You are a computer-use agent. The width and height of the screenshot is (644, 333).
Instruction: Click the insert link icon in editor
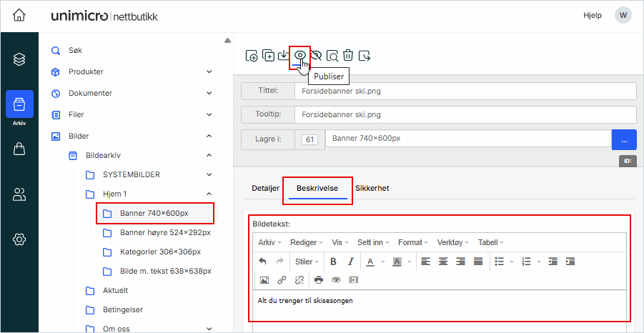(282, 280)
